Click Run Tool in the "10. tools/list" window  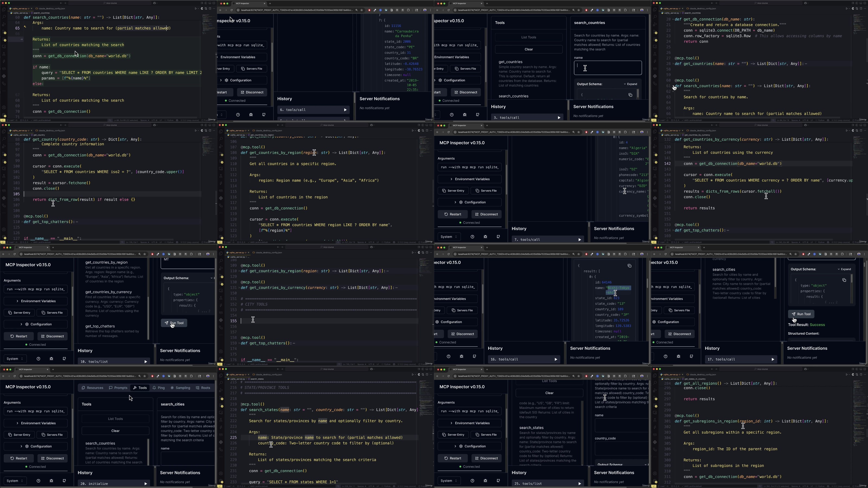point(174,323)
